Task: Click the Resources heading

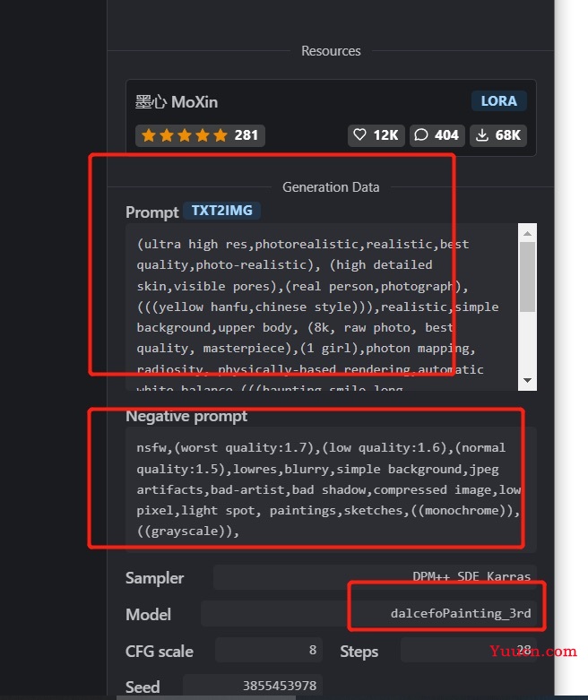Action: point(331,51)
